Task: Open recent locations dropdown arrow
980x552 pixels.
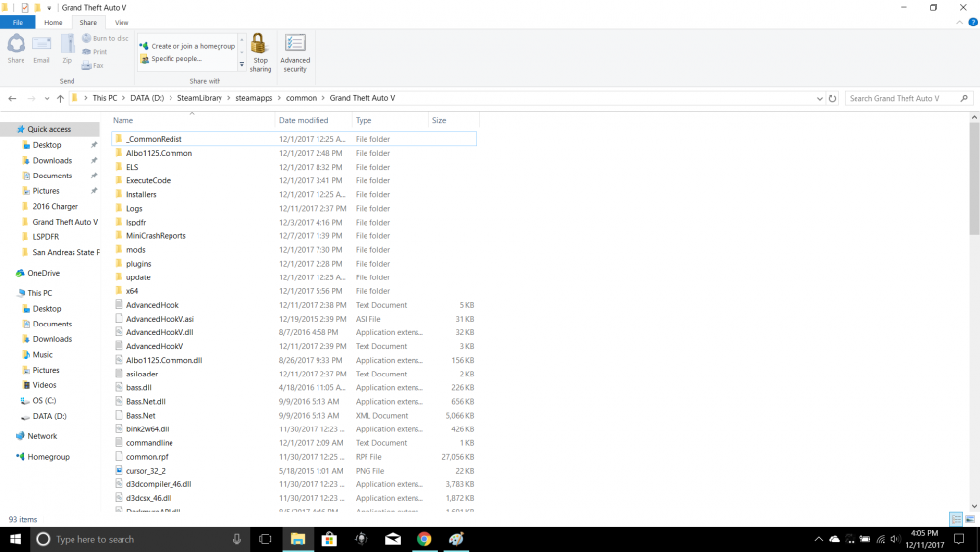Action: click(47, 98)
